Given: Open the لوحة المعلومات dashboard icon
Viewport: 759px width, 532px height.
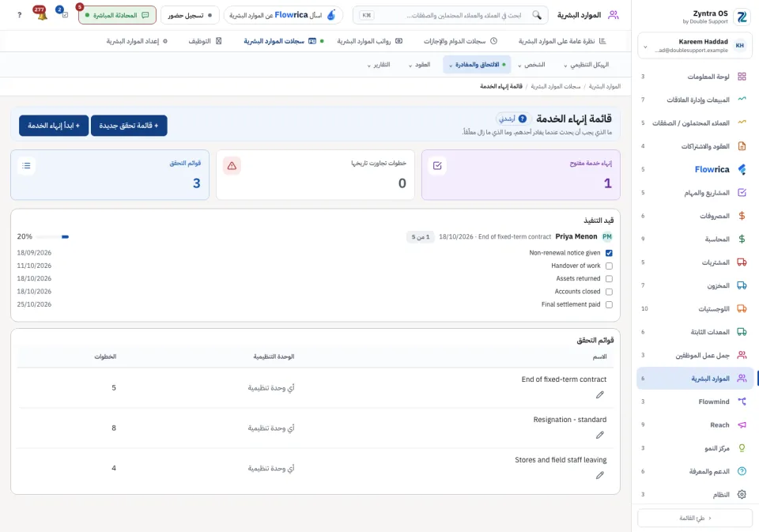Looking at the screenshot, I should [x=742, y=77].
